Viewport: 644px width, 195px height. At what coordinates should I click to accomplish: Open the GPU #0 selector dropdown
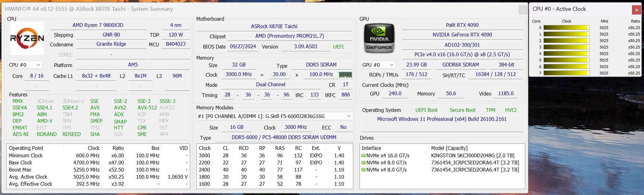[378, 65]
